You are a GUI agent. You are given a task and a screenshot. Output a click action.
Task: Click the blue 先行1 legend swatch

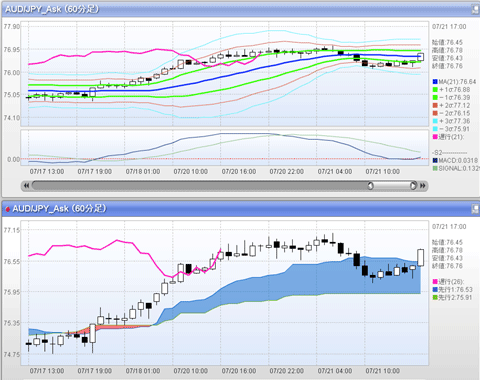pos(435,290)
